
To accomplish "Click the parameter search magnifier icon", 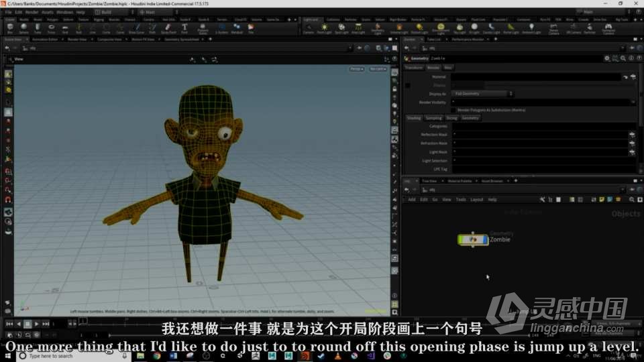I will point(623,58).
